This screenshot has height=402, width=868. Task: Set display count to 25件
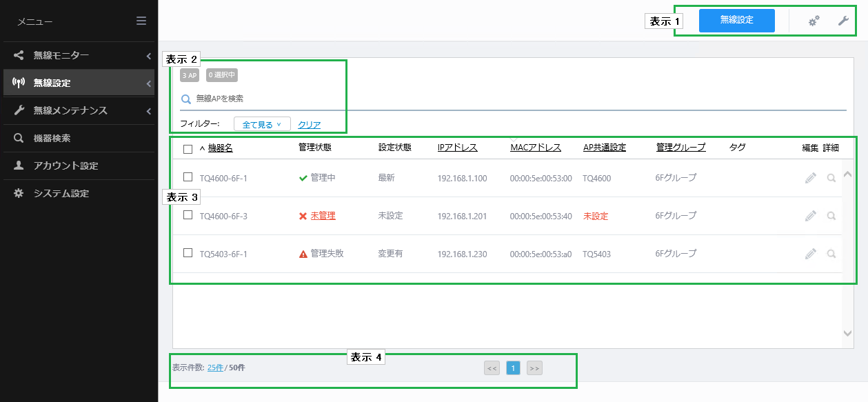coord(215,368)
